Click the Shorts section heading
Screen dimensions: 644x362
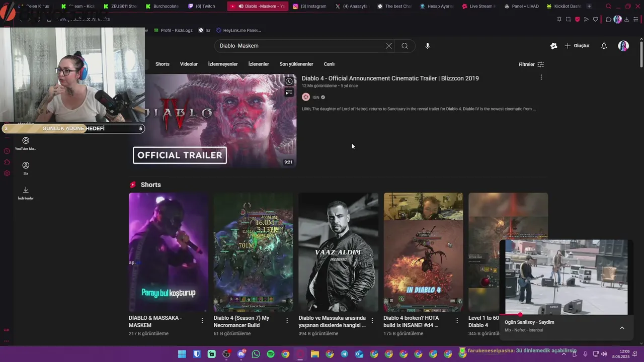150,185
